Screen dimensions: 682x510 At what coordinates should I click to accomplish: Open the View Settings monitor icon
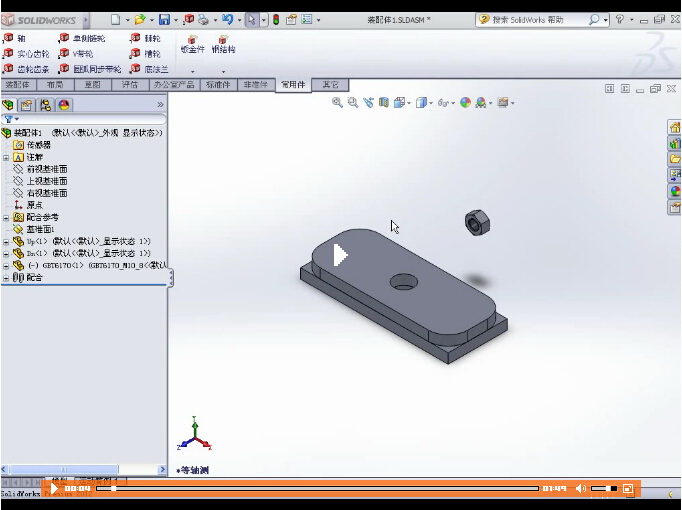point(503,103)
